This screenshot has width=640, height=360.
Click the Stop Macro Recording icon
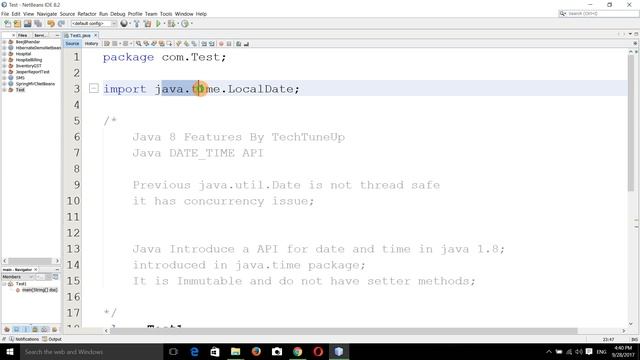pos(229,44)
